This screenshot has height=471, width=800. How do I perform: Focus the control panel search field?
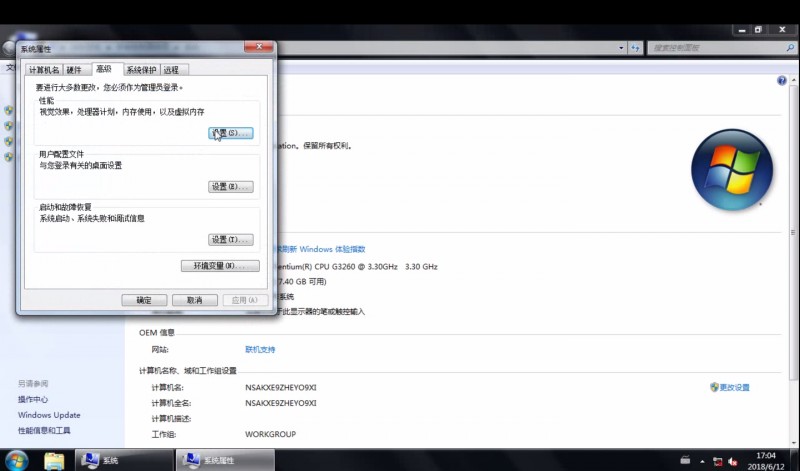point(717,48)
